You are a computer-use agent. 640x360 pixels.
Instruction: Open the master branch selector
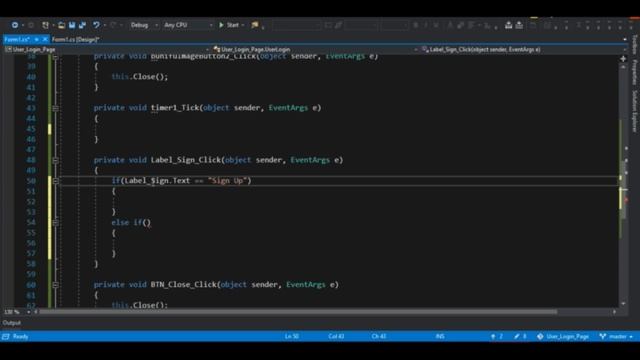[x=616, y=336]
